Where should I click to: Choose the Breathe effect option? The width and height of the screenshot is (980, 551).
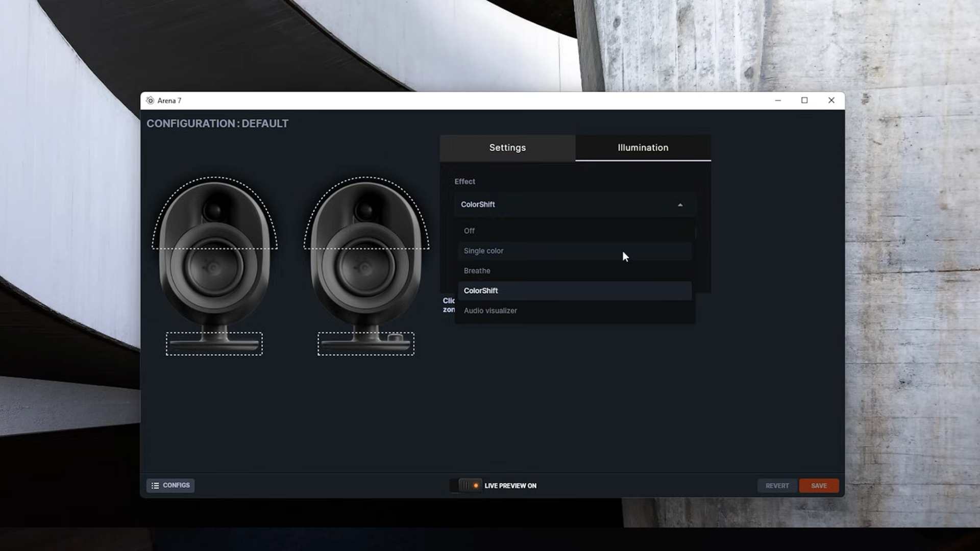tap(477, 271)
